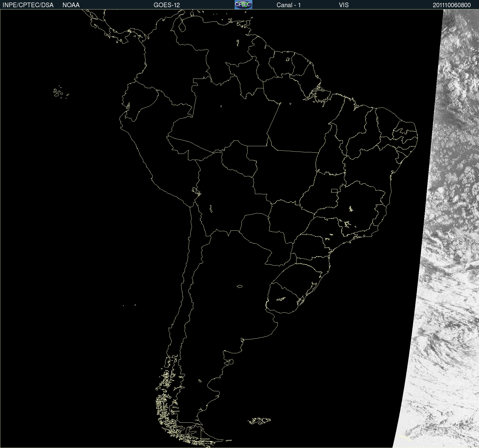Image resolution: width=479 pixels, height=448 pixels.
Task: Click the NOAA label in the header
Action: point(71,5)
